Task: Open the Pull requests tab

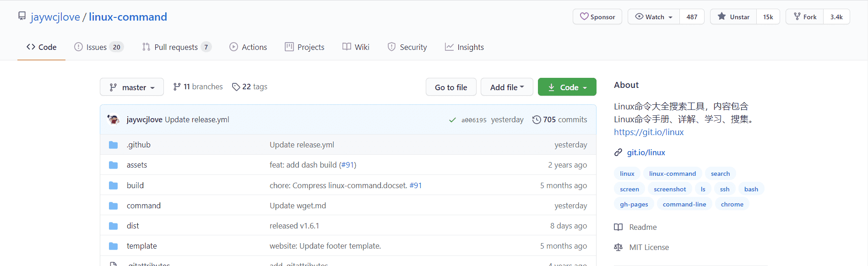Action: (x=177, y=47)
